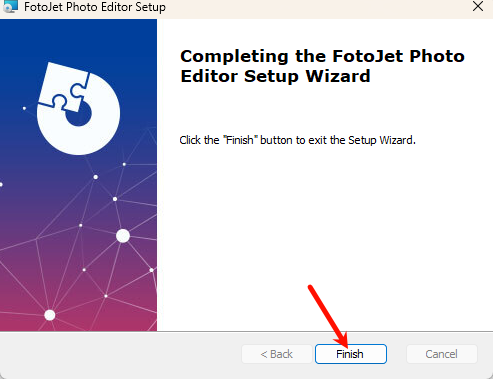Click the "Editor Setup Wizard" heading line

[275, 76]
